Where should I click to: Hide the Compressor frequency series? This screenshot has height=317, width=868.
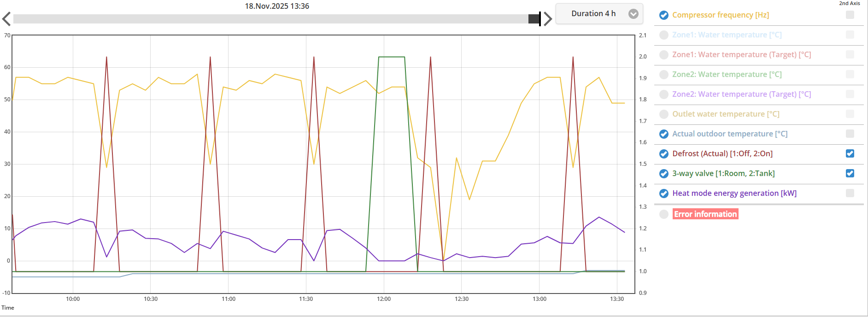point(664,15)
